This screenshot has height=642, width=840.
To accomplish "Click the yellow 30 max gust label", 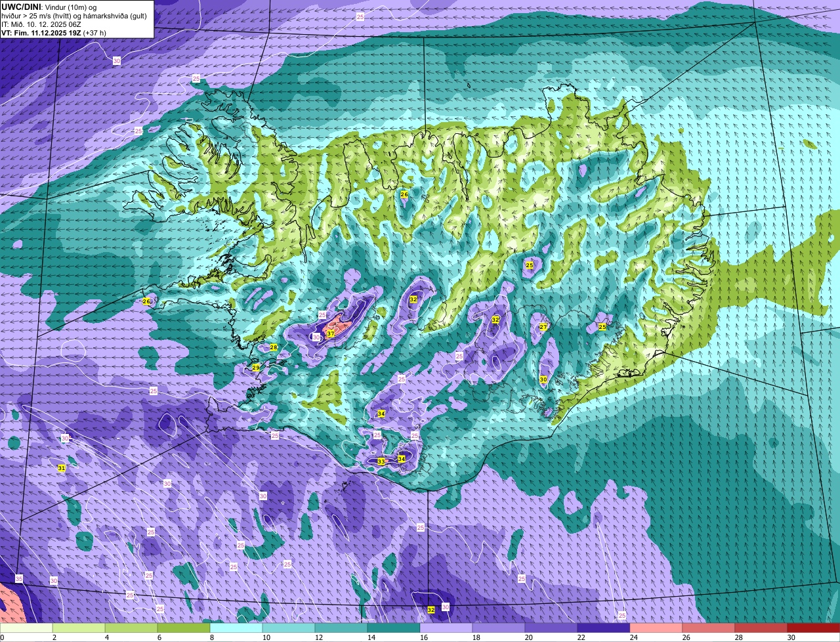I will (543, 379).
